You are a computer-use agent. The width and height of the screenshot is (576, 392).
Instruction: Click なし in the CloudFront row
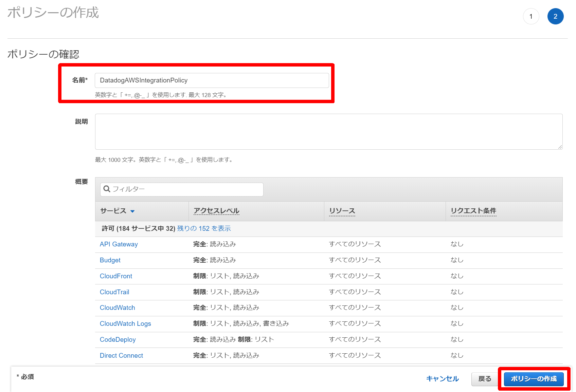click(457, 276)
